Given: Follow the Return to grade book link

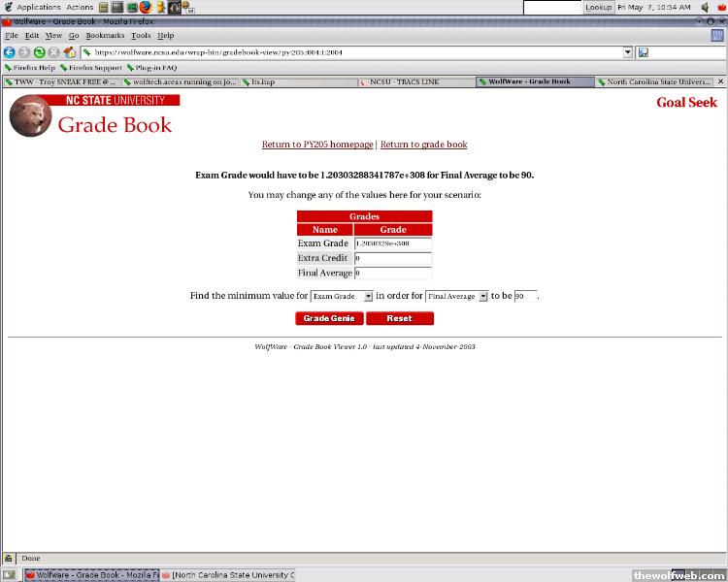Looking at the screenshot, I should [x=423, y=145].
